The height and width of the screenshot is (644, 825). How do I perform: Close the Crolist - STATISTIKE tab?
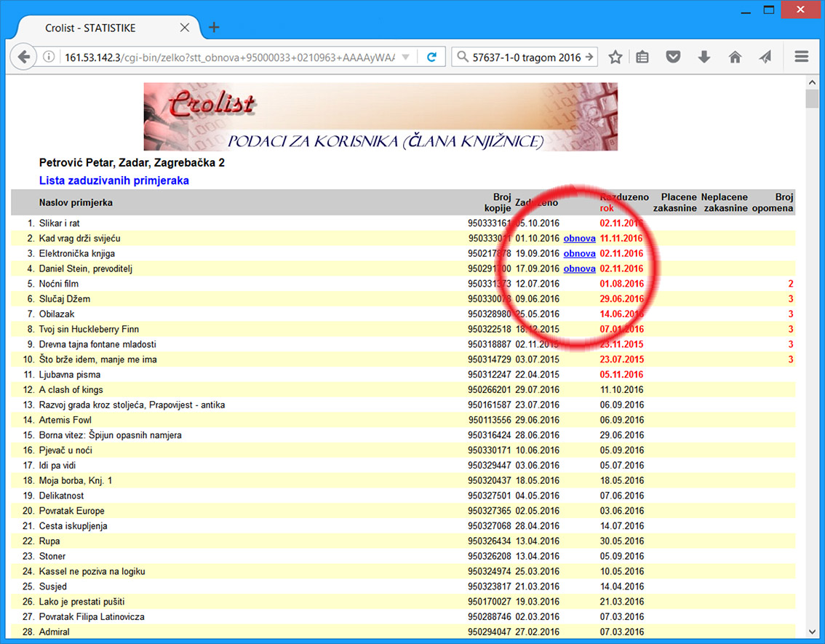[184, 28]
